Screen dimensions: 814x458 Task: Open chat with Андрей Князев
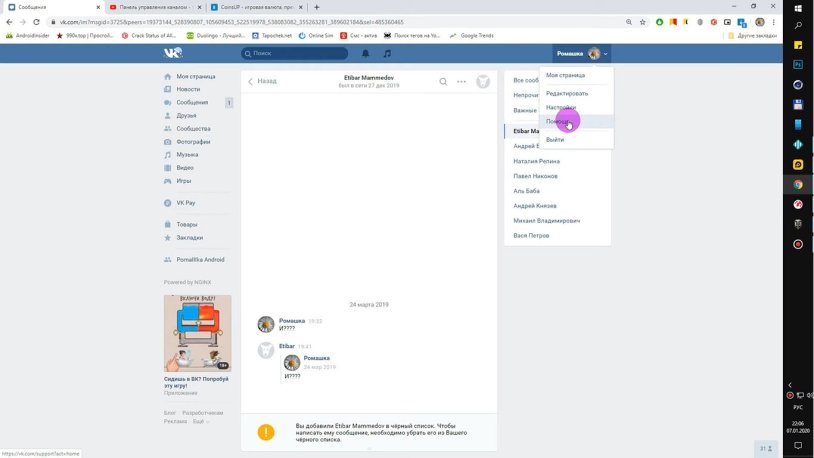coord(535,206)
